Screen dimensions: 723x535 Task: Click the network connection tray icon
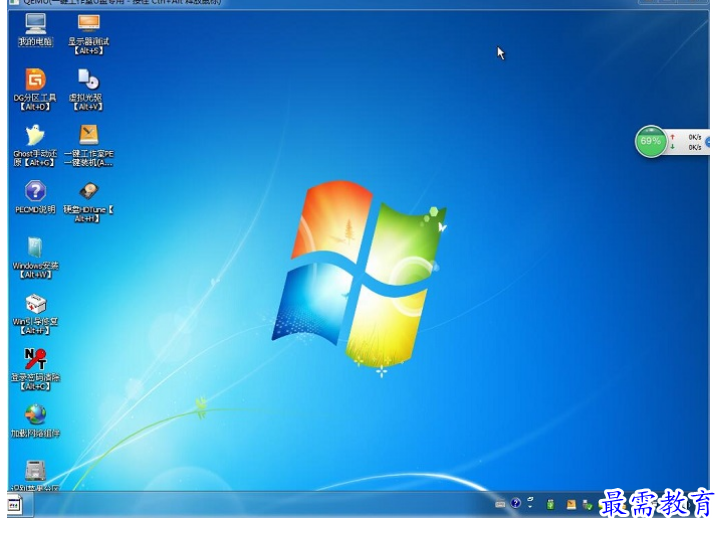[x=587, y=505]
